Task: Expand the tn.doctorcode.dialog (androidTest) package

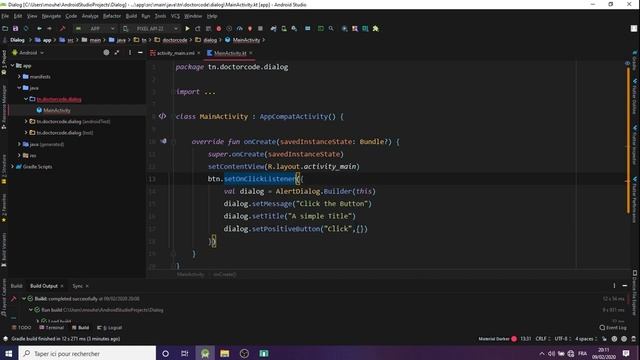Action: [26, 122]
